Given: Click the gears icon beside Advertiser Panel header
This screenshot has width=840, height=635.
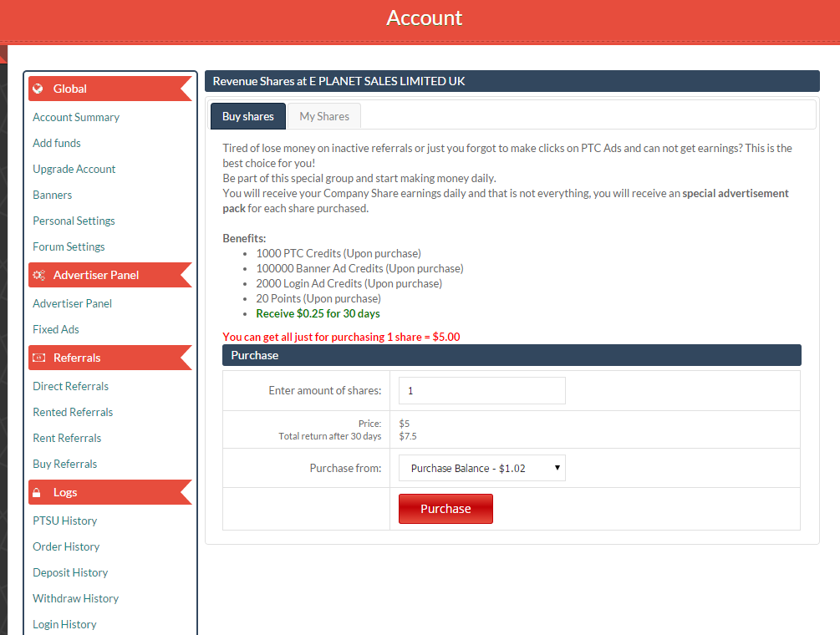Looking at the screenshot, I should pyautogui.click(x=38, y=275).
